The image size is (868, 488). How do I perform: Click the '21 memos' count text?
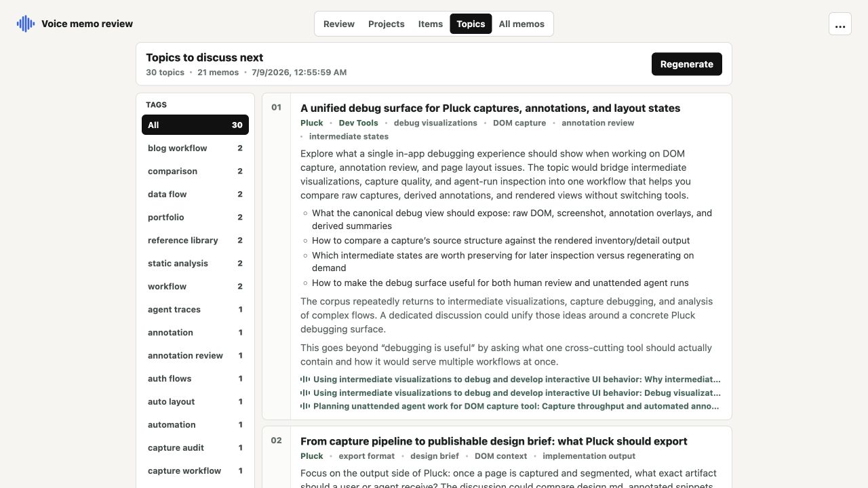[218, 73]
